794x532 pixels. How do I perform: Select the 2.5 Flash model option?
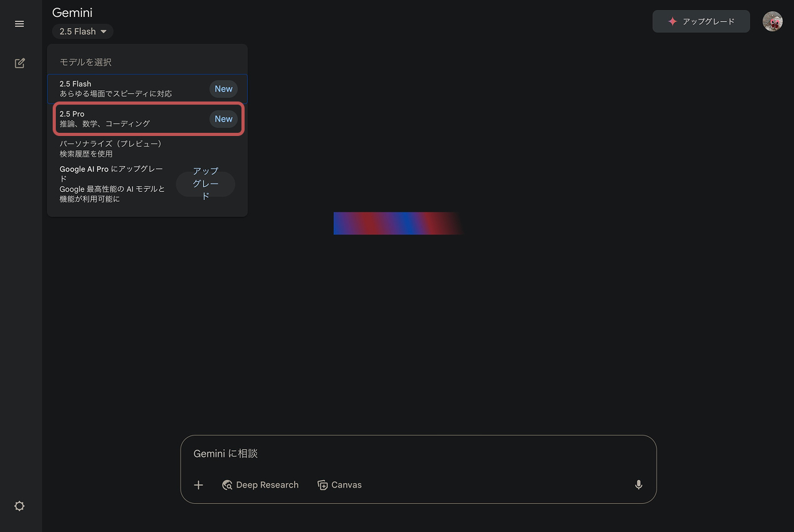(125, 88)
